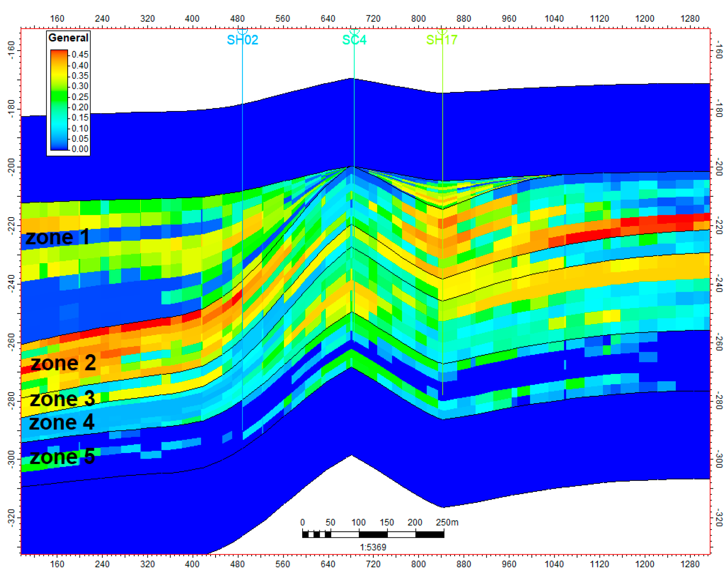
Task: Click the 1280 tick on top axis
Action: coord(690,19)
